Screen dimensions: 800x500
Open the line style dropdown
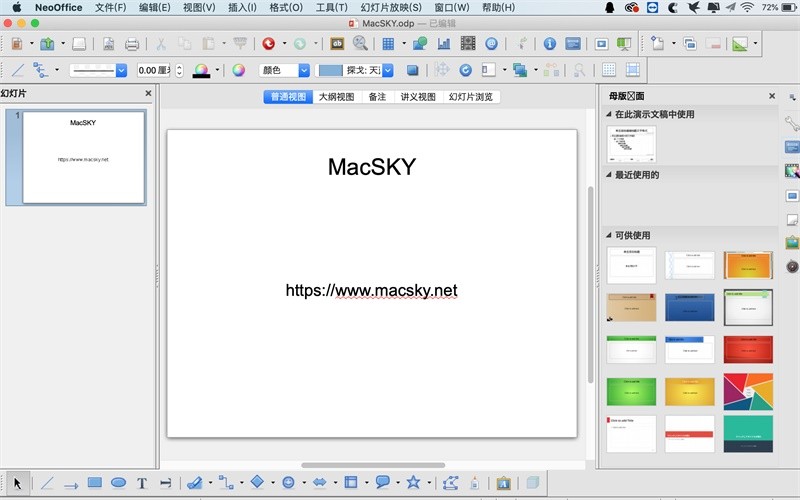pyautogui.click(x=121, y=70)
